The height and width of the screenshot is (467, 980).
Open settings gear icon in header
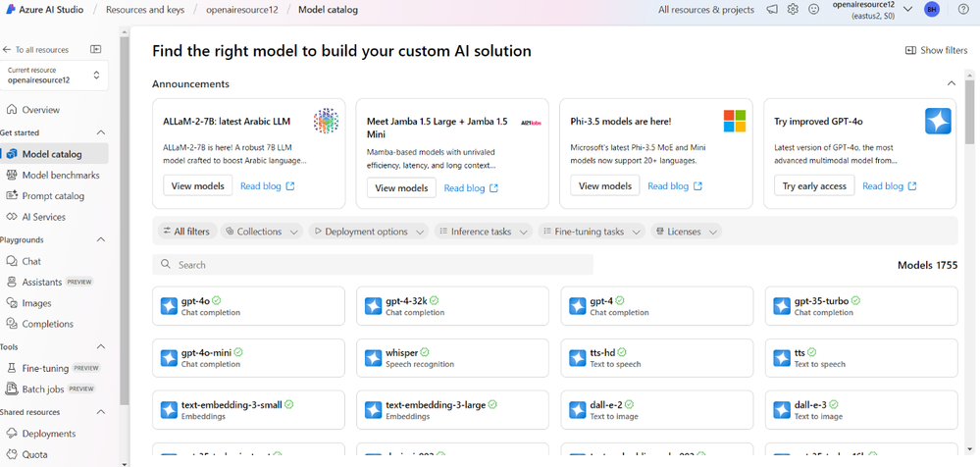coord(794,10)
